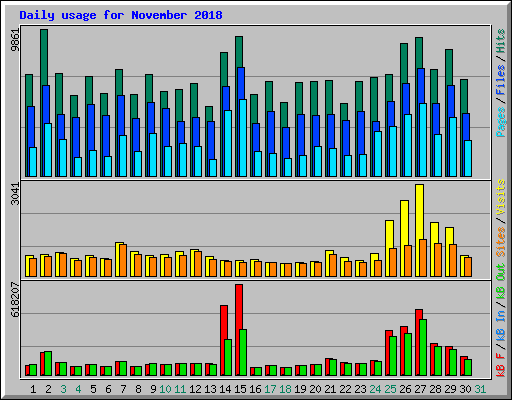Click green day label 18
This screenshot has width=512, height=400.
285,389
